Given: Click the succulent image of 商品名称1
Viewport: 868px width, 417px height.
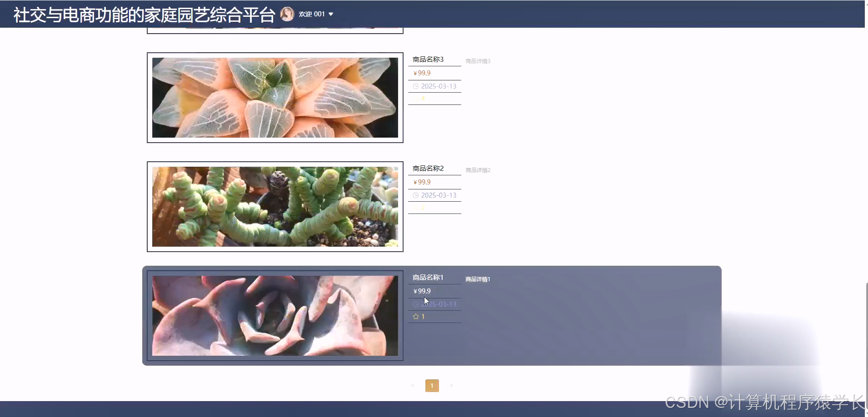Looking at the screenshot, I should [274, 316].
